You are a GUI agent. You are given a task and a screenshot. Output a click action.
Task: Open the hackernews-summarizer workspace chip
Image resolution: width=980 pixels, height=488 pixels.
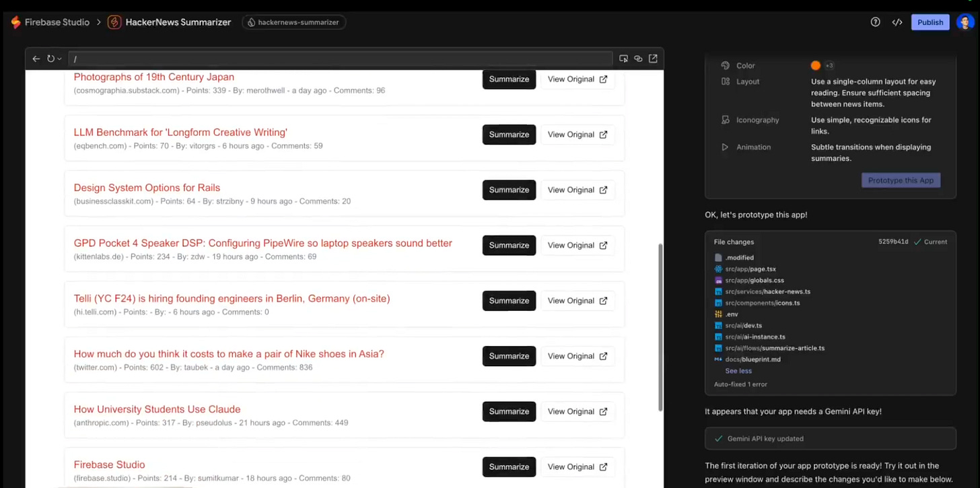(294, 22)
